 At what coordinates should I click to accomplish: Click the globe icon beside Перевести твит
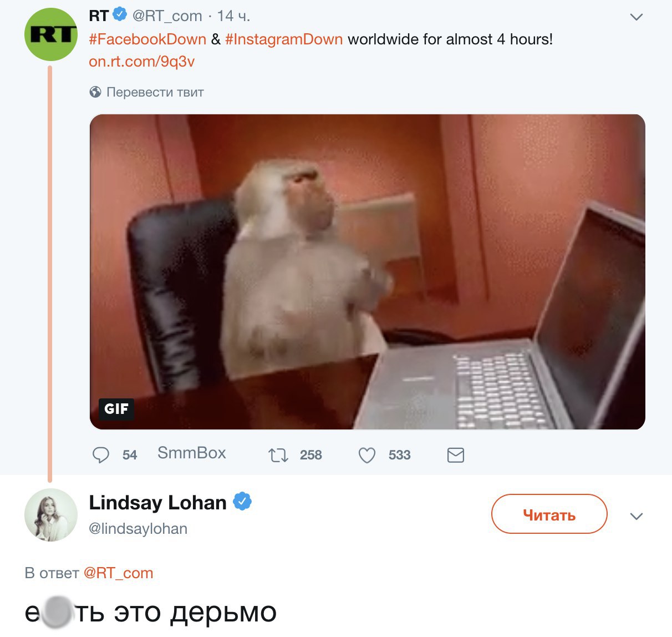pos(95,92)
